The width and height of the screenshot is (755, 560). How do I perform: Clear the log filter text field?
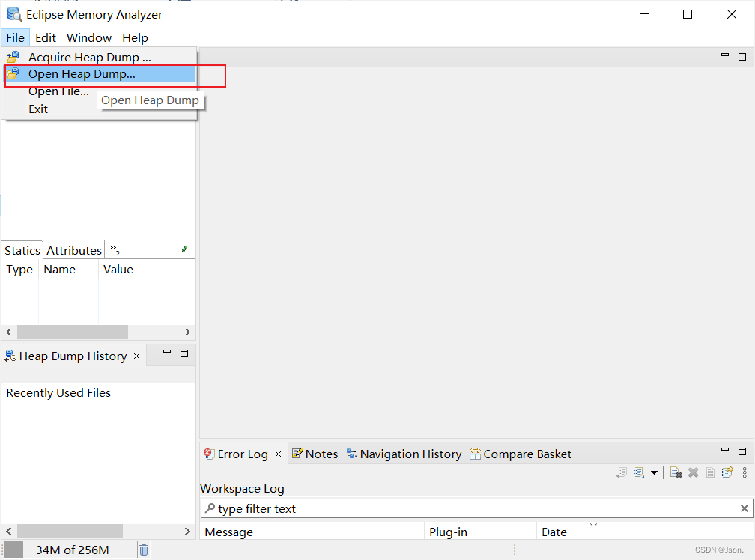point(745,508)
